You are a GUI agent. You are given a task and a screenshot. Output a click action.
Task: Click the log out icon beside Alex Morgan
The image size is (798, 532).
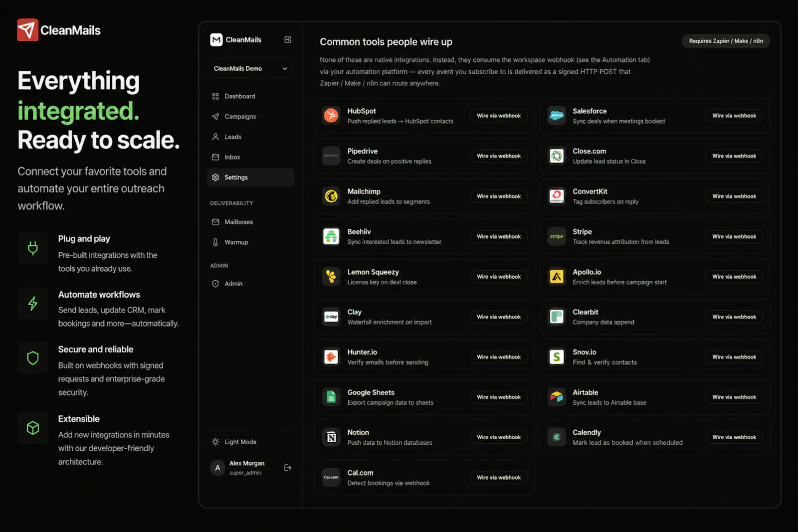[288, 468]
